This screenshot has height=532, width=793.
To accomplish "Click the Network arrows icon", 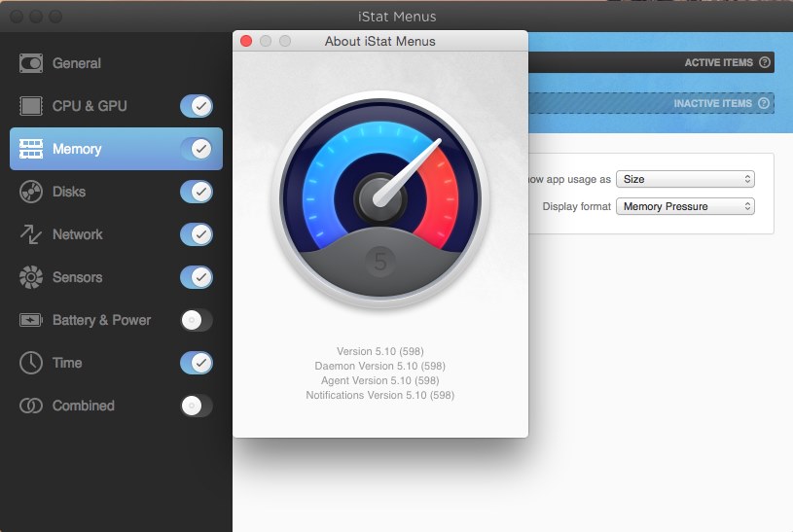I will [32, 234].
